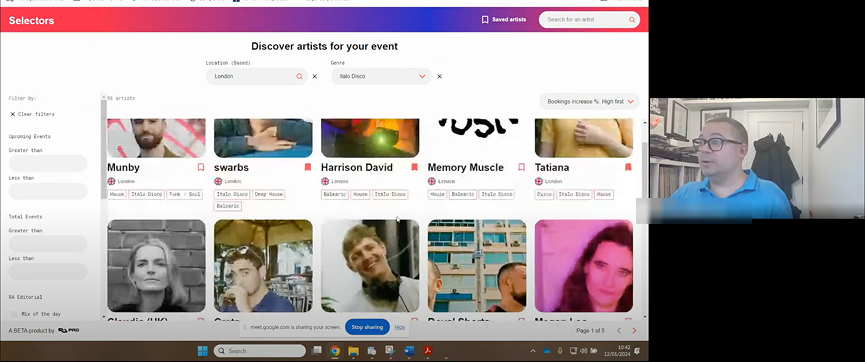Viewport: 865px width, 362px height.
Task: Click the Upcoming Events Less than field
Action: (x=48, y=191)
